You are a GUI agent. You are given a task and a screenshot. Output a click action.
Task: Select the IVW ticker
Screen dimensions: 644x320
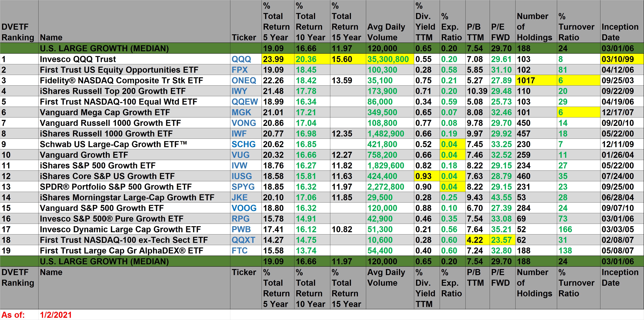(x=239, y=166)
